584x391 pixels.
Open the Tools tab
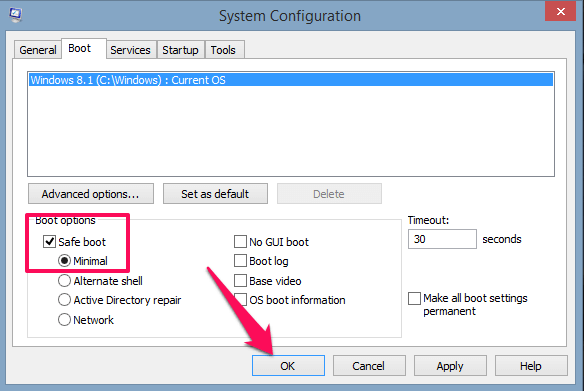click(x=224, y=50)
